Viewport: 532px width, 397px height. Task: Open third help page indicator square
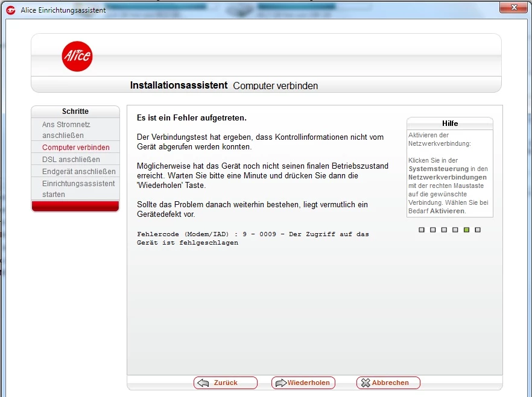tap(444, 230)
